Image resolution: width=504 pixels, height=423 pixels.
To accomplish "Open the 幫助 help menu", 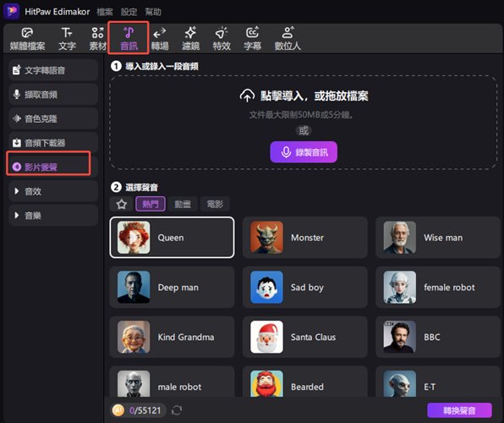I will point(153,12).
